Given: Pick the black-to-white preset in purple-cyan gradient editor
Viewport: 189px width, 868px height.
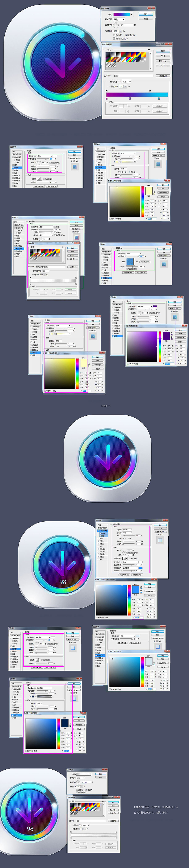Looking at the screenshot, I should pos(118,55).
